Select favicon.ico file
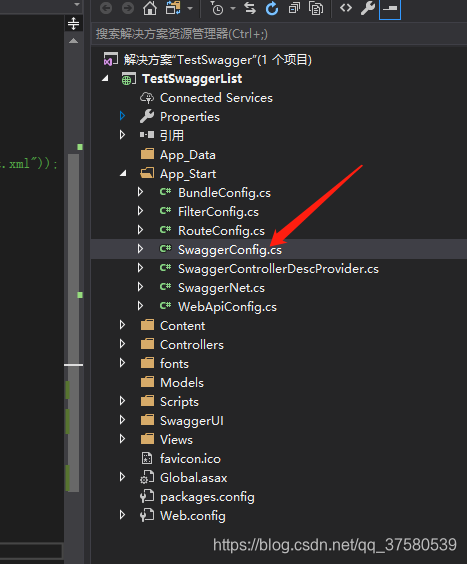Screen dimensions: 467x564 tap(190, 459)
